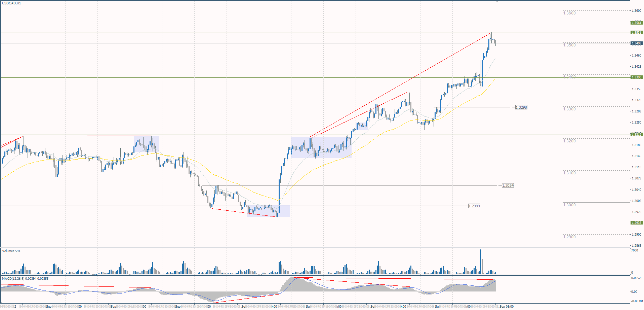Image resolution: width=644 pixels, height=310 pixels.
Task: Click the 2022.09.19 00:00 date label
Action: tap(388, 307)
